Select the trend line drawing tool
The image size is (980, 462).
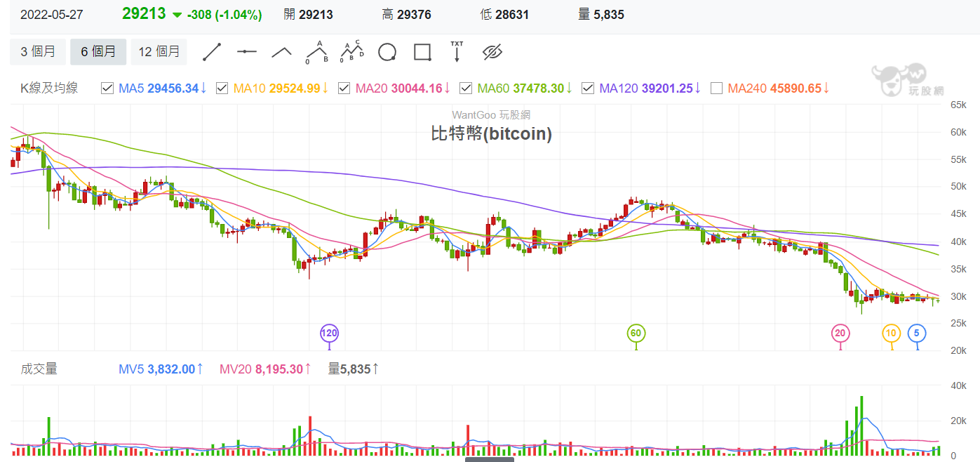coord(212,52)
